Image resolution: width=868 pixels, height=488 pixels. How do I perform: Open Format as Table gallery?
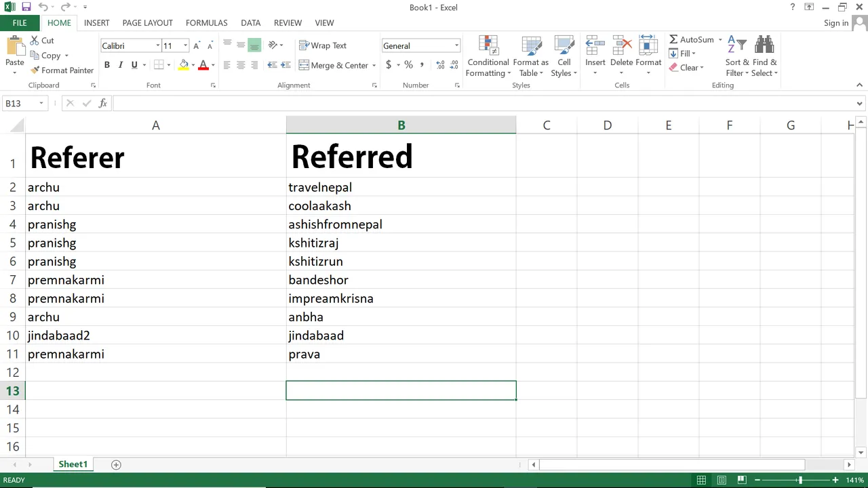click(x=530, y=57)
